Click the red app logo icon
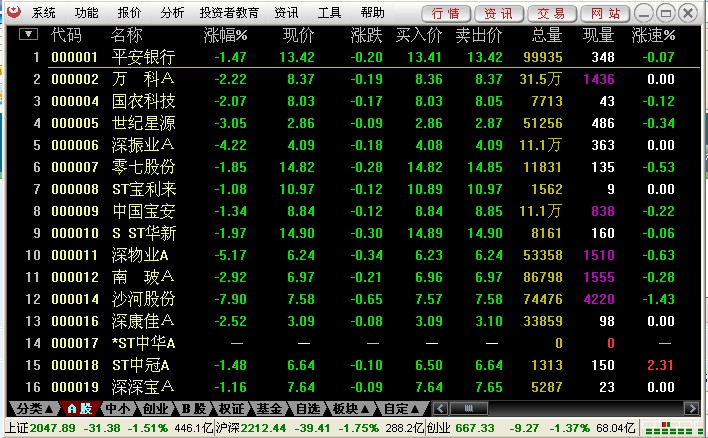The width and height of the screenshot is (708, 438). coord(14,12)
